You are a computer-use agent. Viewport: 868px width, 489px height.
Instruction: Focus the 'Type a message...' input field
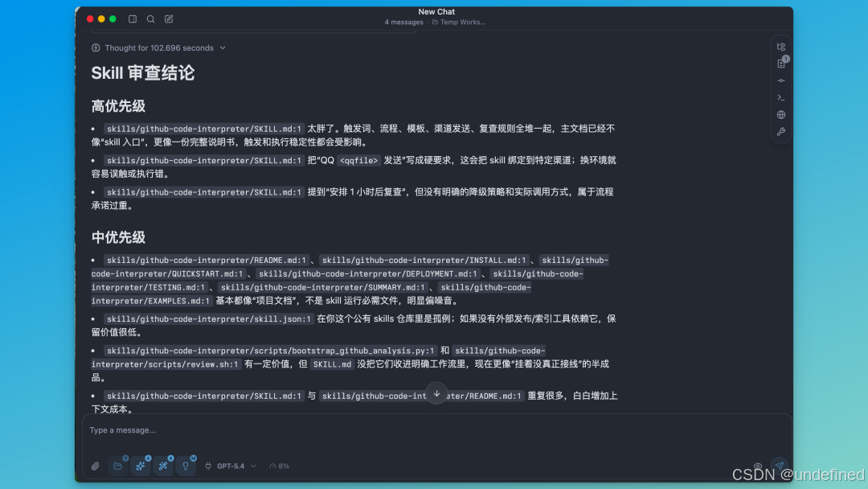[436, 430]
